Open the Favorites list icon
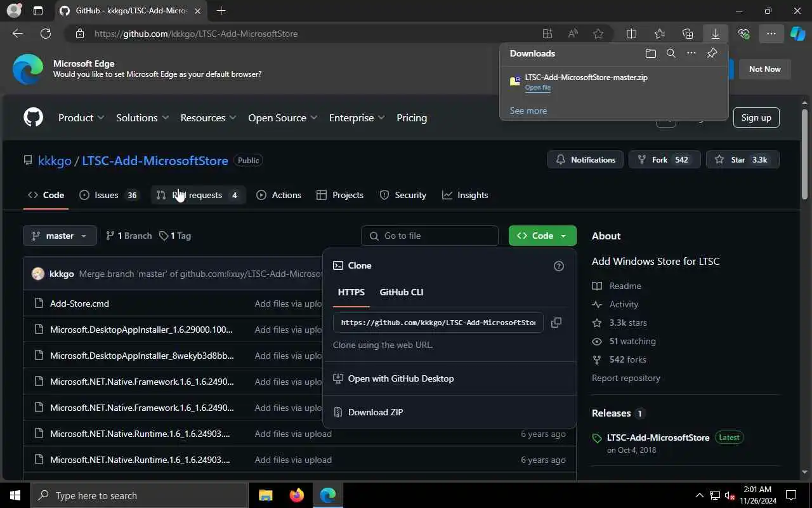Image resolution: width=812 pixels, height=508 pixels. 660,34
